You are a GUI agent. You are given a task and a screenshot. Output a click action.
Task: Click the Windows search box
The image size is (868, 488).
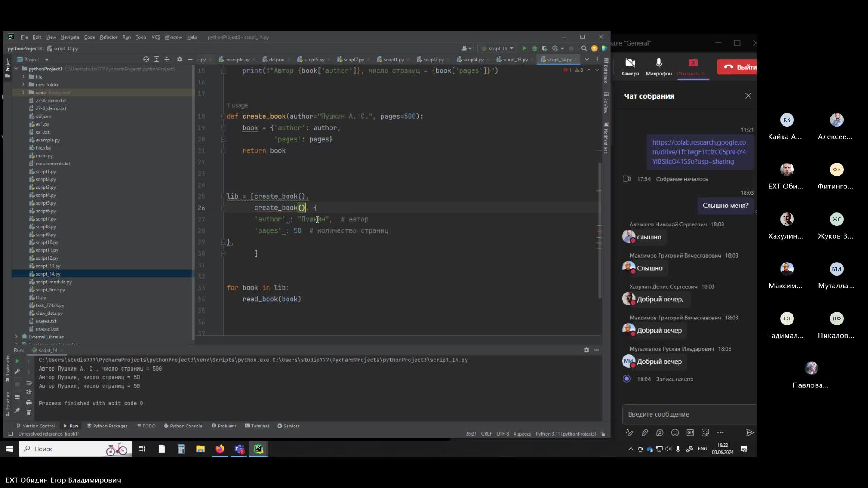click(75, 449)
